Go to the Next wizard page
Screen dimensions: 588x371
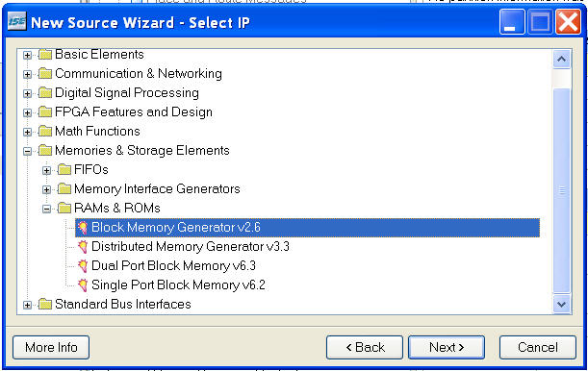point(447,347)
